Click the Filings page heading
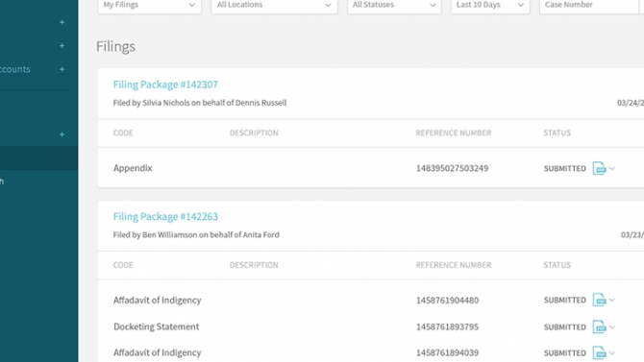This screenshot has width=644, height=362. point(115,46)
